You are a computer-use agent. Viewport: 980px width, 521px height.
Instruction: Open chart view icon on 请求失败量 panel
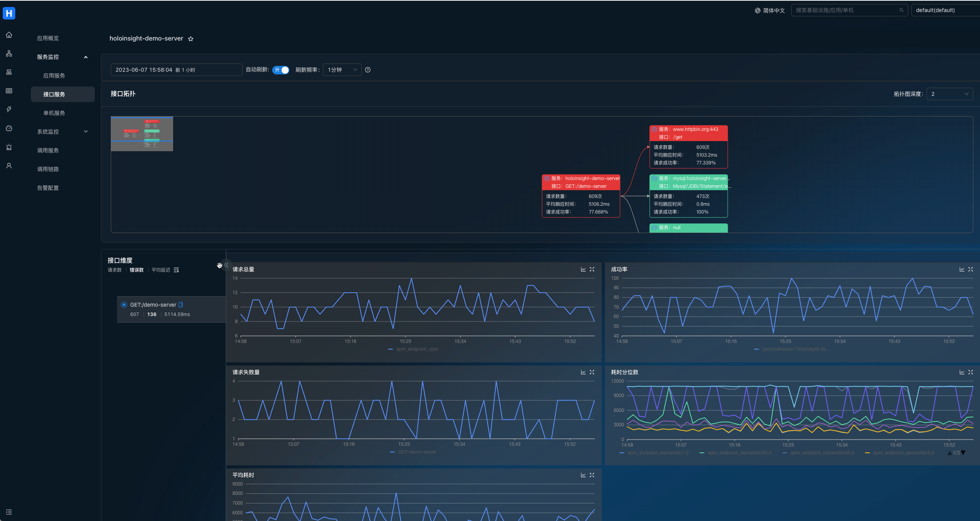[x=583, y=372]
